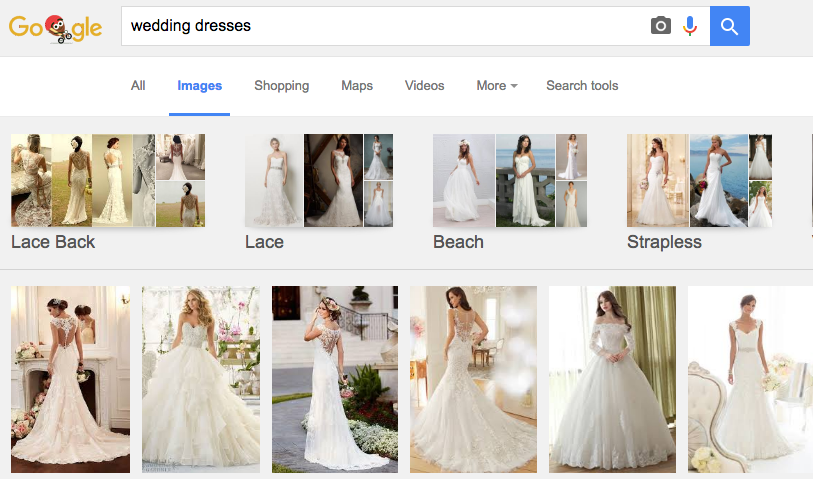Screen dimensions: 813x479
Task: Click the Strapless category label
Action: [664, 242]
